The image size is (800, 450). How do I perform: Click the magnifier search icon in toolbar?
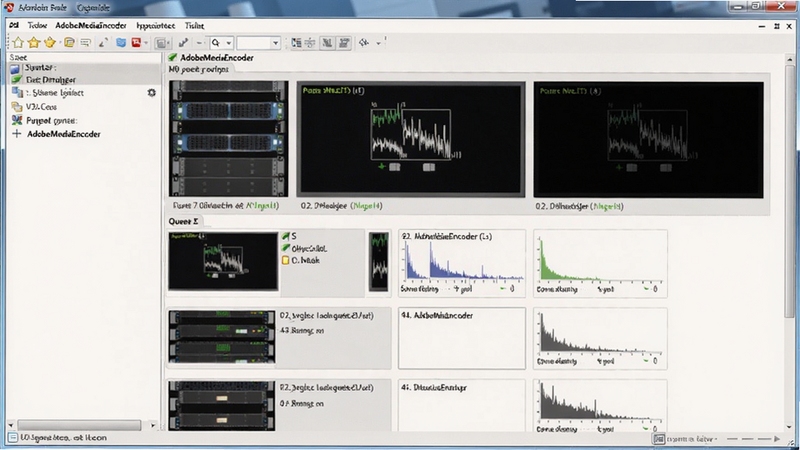[216, 43]
